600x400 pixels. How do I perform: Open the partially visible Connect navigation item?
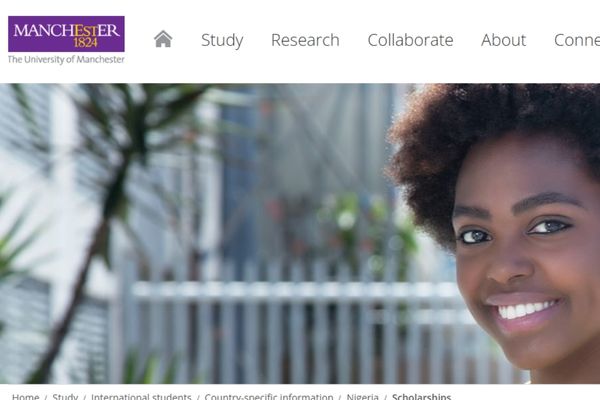click(x=577, y=40)
